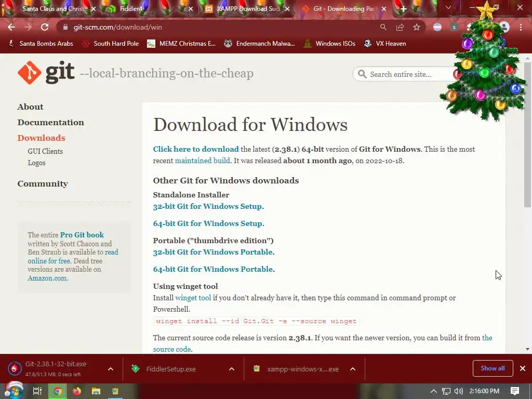Expand options for Git-2.38.1-32-bit.exe download
532x399 pixels.
pyautogui.click(x=111, y=369)
